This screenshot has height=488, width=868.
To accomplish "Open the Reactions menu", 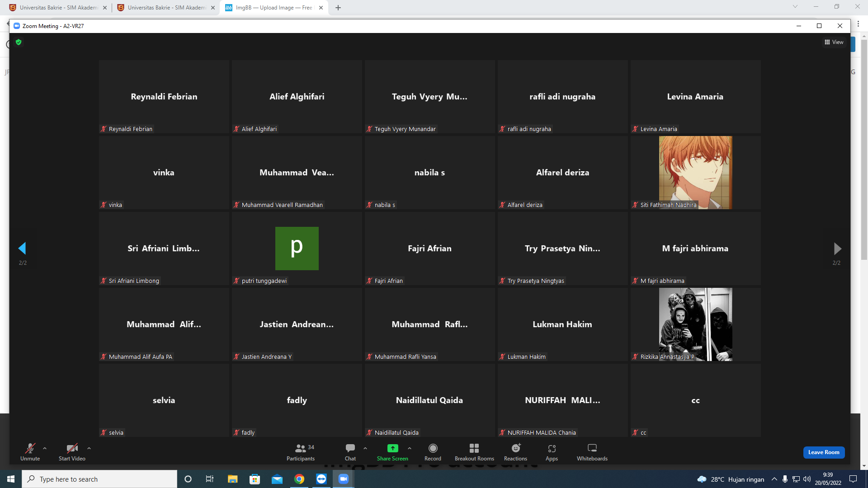I will pyautogui.click(x=515, y=452).
